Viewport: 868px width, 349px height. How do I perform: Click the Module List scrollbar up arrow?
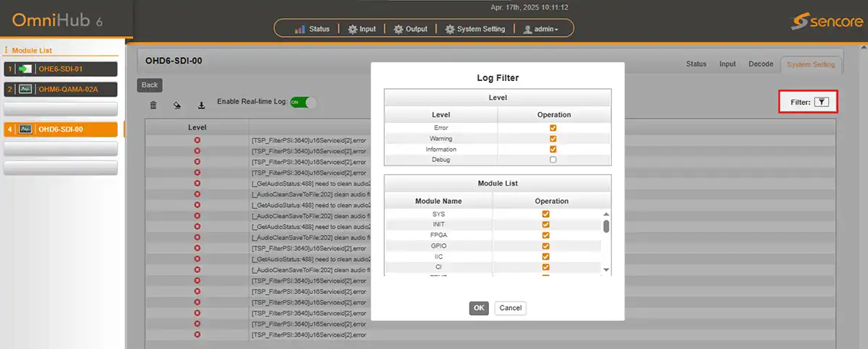tap(606, 214)
